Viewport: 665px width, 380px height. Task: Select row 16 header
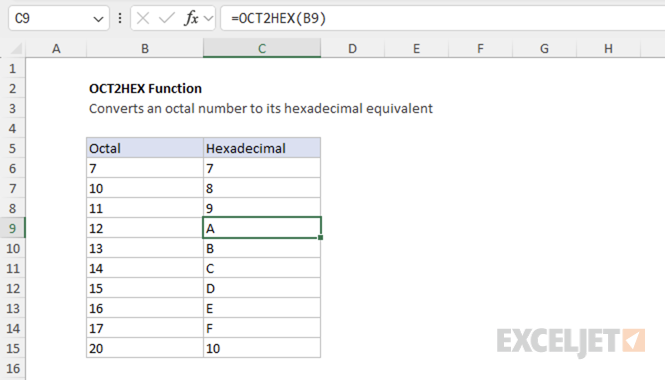tap(13, 368)
